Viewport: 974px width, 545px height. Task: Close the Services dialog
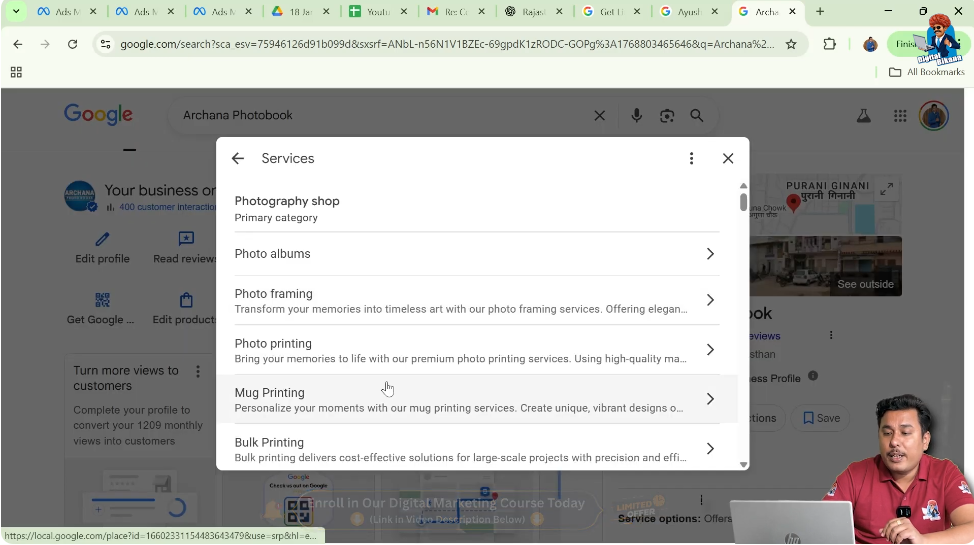(x=728, y=158)
